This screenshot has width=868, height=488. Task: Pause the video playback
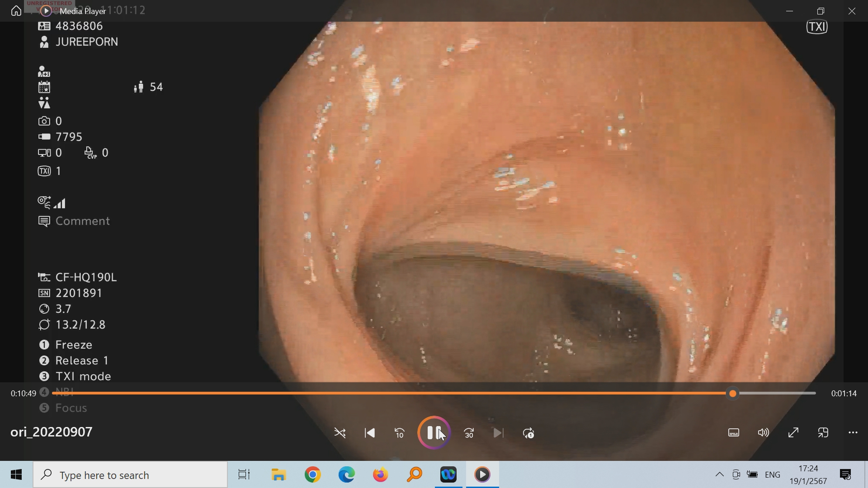point(434,433)
